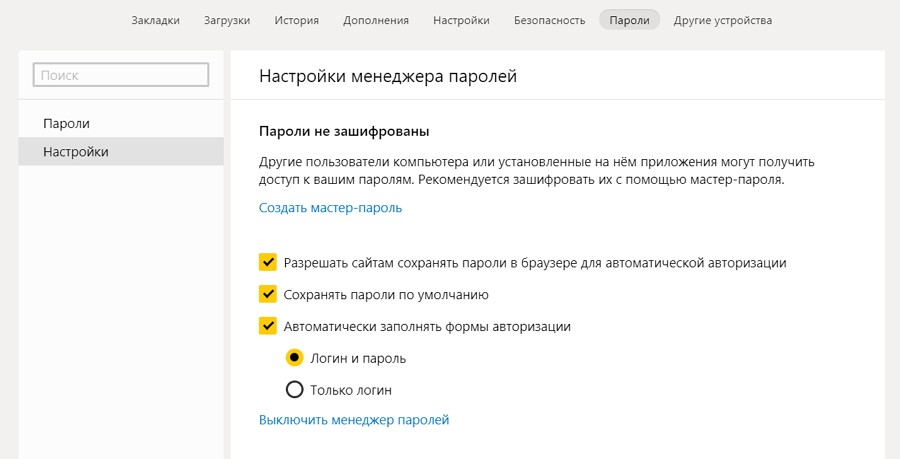Viewport: 900px width, 459px height.
Task: Click the Поиск search field
Action: 121,75
